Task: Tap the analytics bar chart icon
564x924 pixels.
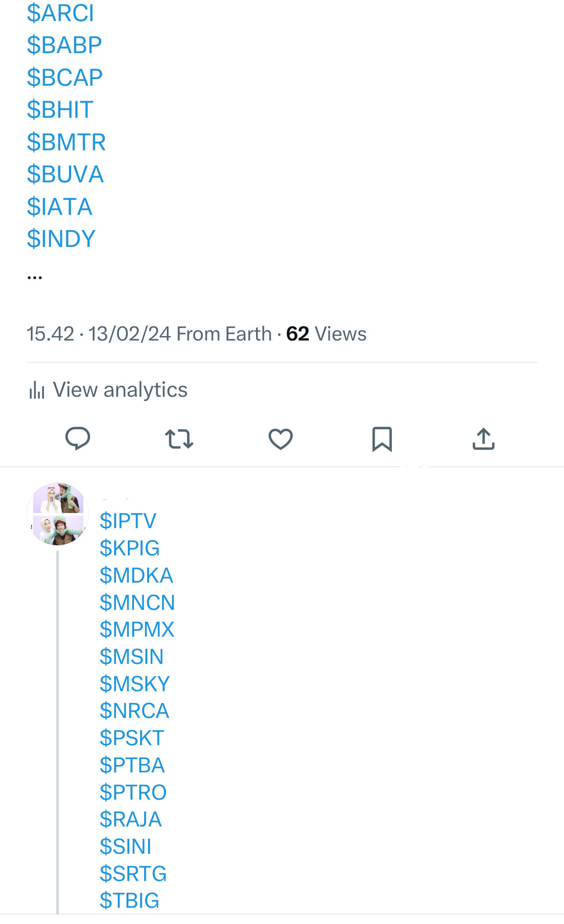Action: point(37,390)
